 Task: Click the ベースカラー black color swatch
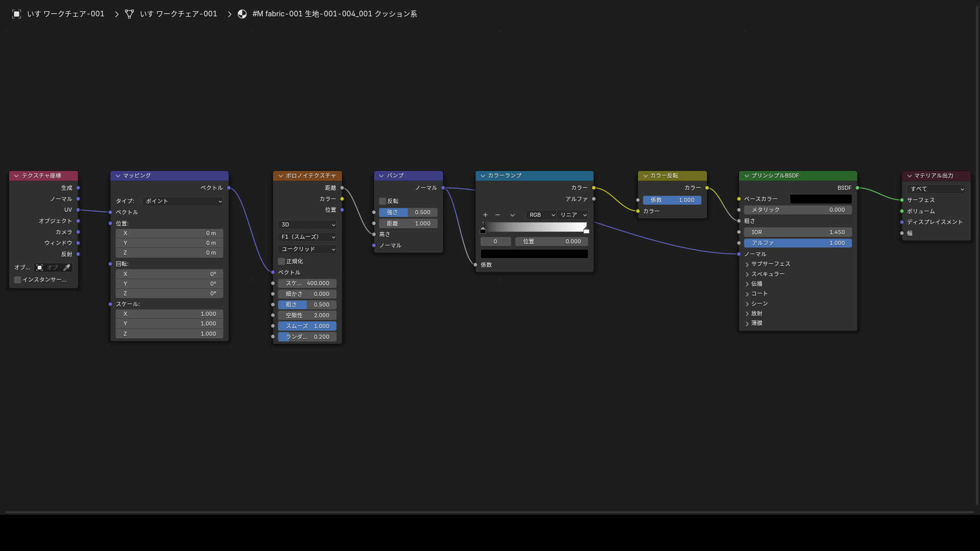pos(821,199)
